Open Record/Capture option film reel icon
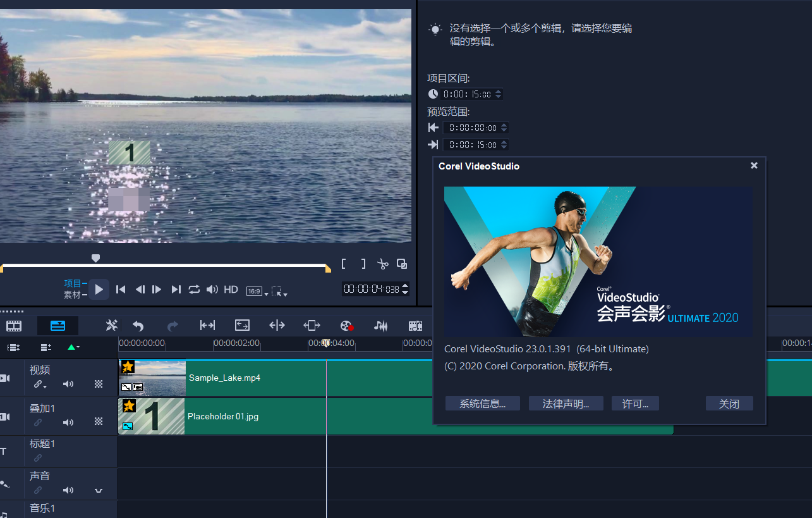The image size is (812, 518). pyautogui.click(x=346, y=326)
